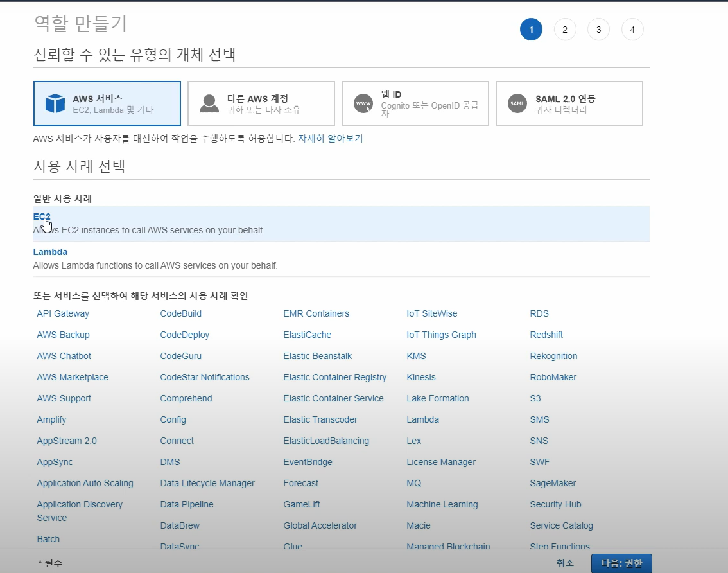The width and height of the screenshot is (728, 573).
Task: Select the KMS service
Action: click(417, 356)
